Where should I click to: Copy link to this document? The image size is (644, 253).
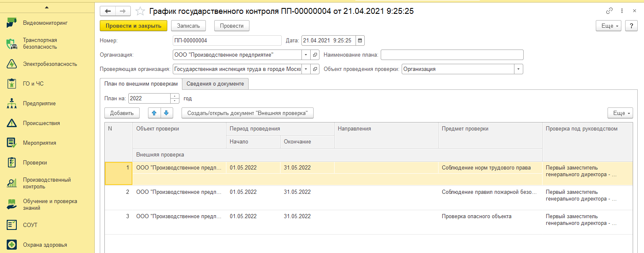(x=609, y=11)
